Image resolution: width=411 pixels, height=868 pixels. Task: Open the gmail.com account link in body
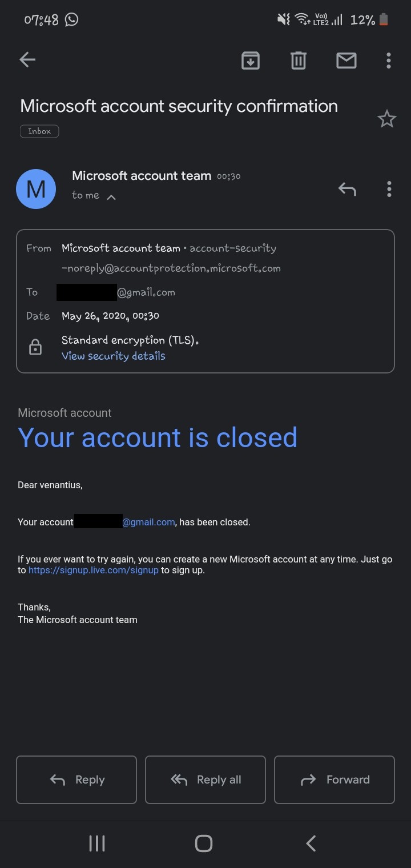[148, 522]
